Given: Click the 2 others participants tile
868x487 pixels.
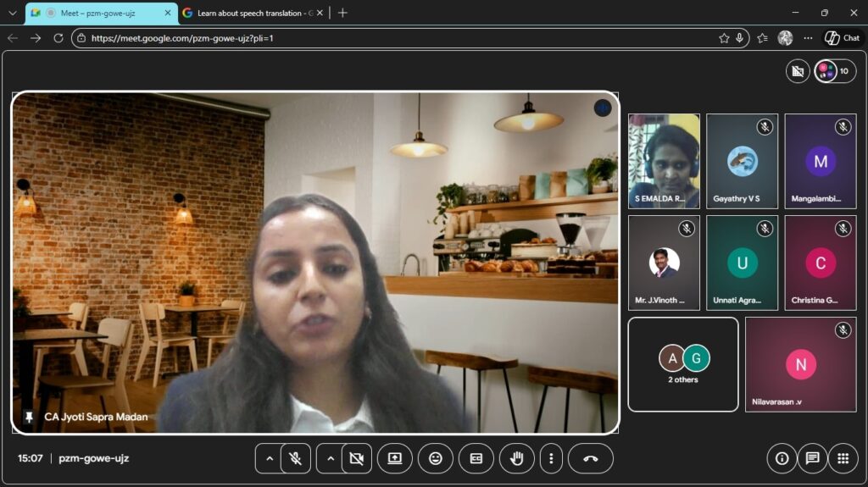Looking at the screenshot, I should tap(683, 364).
